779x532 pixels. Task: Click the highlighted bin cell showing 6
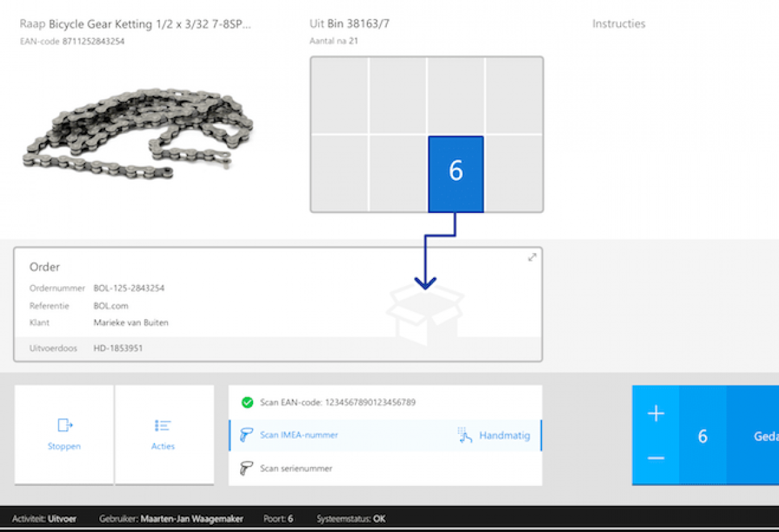[x=455, y=173]
